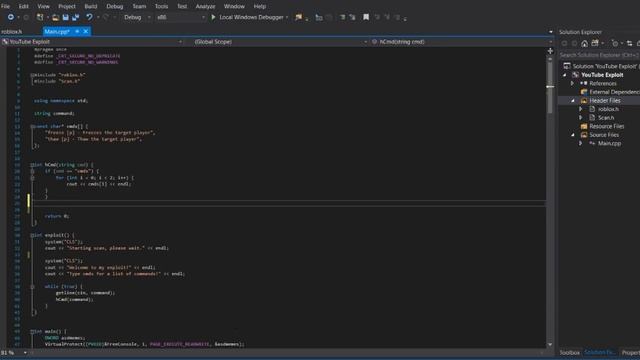The width and height of the screenshot is (640, 360).
Task: Collapse the main function code fold
Action: click(x=32, y=331)
